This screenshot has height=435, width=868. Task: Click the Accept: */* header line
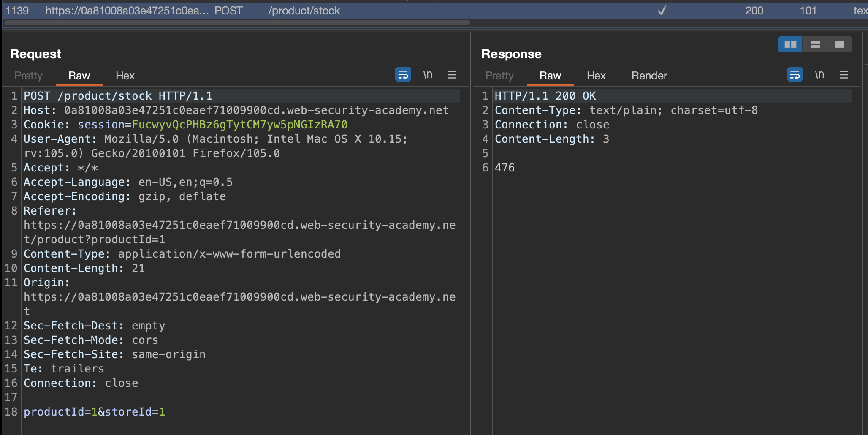(x=60, y=168)
